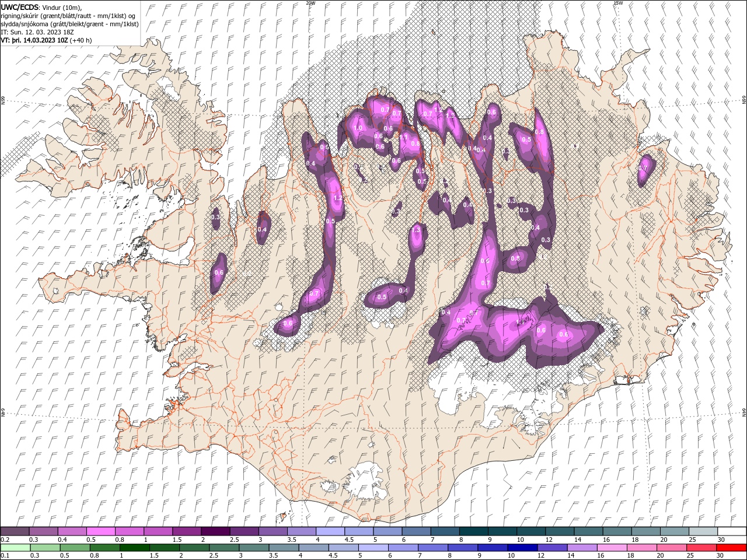This screenshot has width=747, height=560.
Task: Click the deep blue 10–12 rain swatch
Action: 522,547
